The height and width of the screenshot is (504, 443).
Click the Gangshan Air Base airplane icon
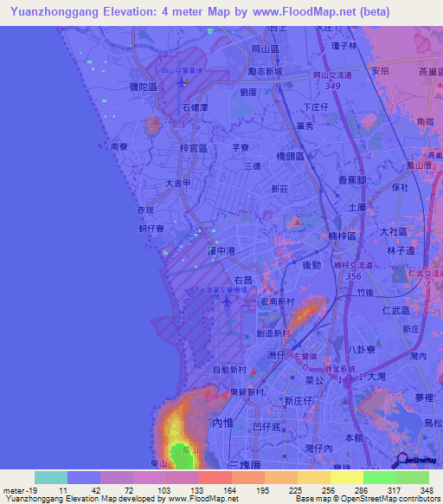point(182,83)
